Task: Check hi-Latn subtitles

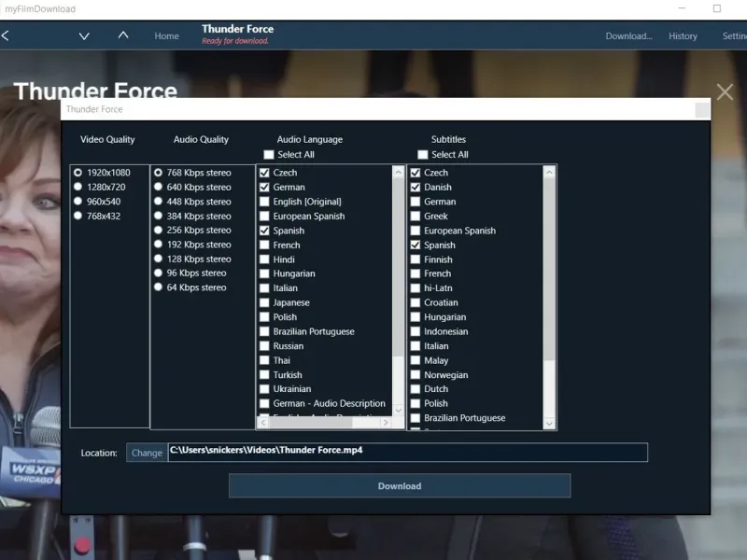Action: 416,288
